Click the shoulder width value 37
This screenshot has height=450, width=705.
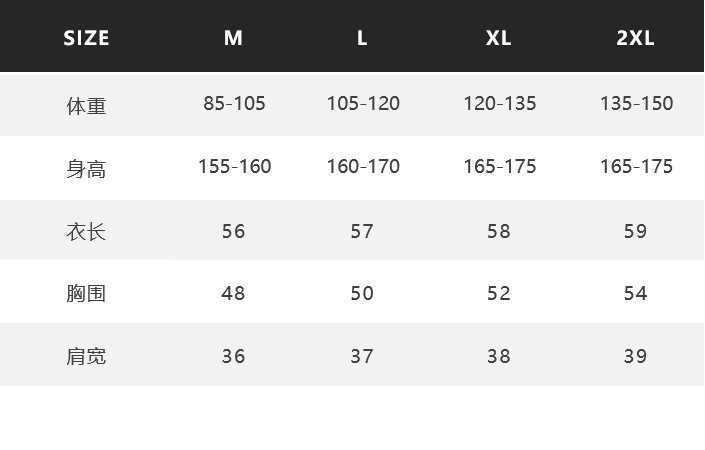362,356
